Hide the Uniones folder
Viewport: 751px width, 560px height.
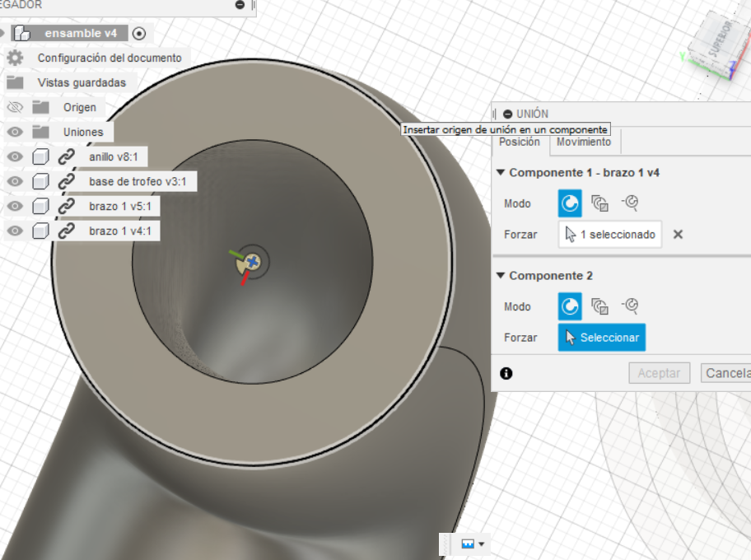coord(15,132)
